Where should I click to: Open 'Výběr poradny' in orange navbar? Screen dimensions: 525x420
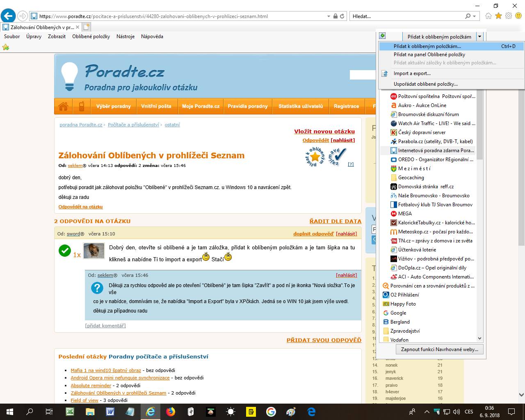coord(114,106)
